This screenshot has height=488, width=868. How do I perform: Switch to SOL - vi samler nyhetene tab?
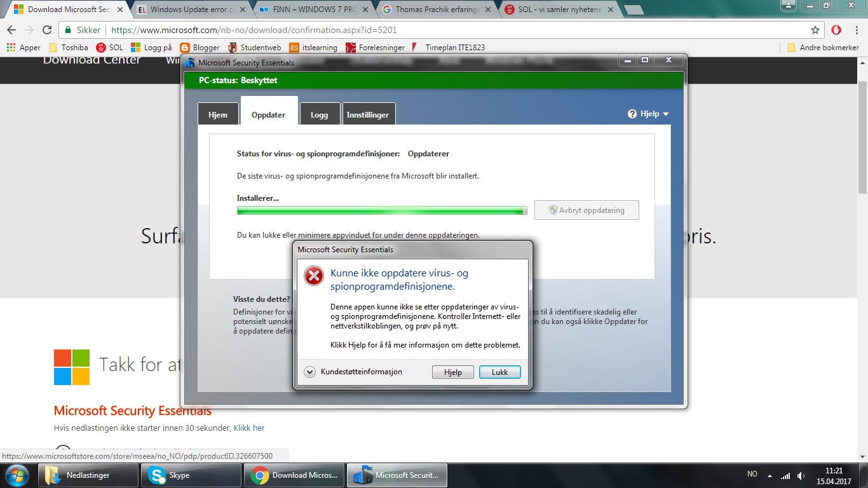(x=558, y=10)
